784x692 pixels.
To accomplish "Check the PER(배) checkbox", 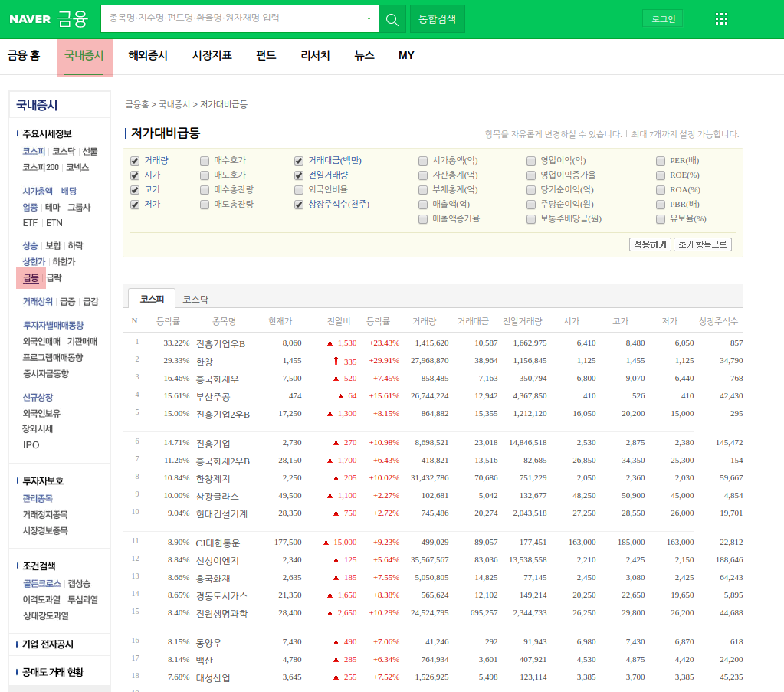I will pos(661,161).
